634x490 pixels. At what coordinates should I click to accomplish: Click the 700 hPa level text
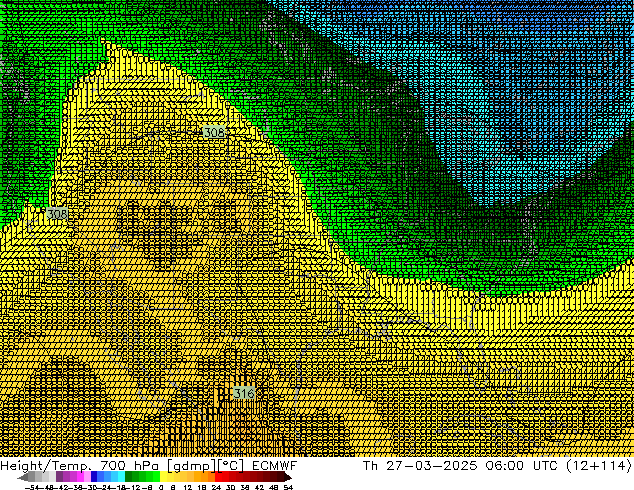coord(129,466)
